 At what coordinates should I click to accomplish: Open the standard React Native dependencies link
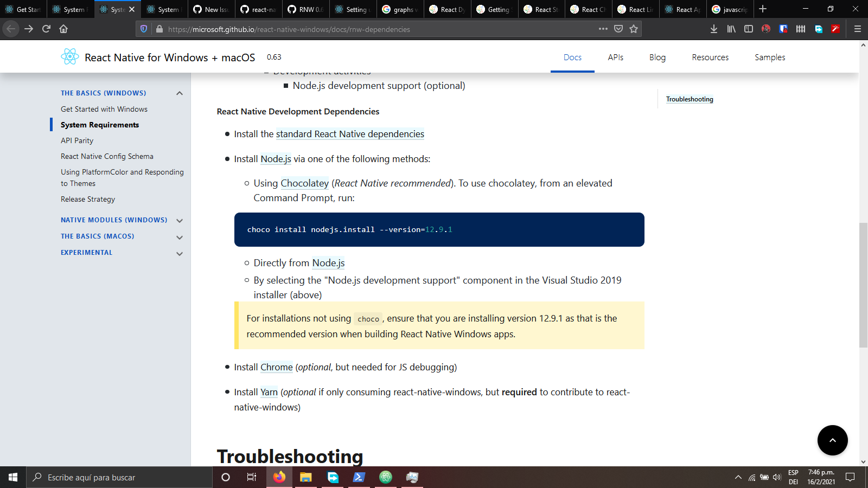(350, 134)
